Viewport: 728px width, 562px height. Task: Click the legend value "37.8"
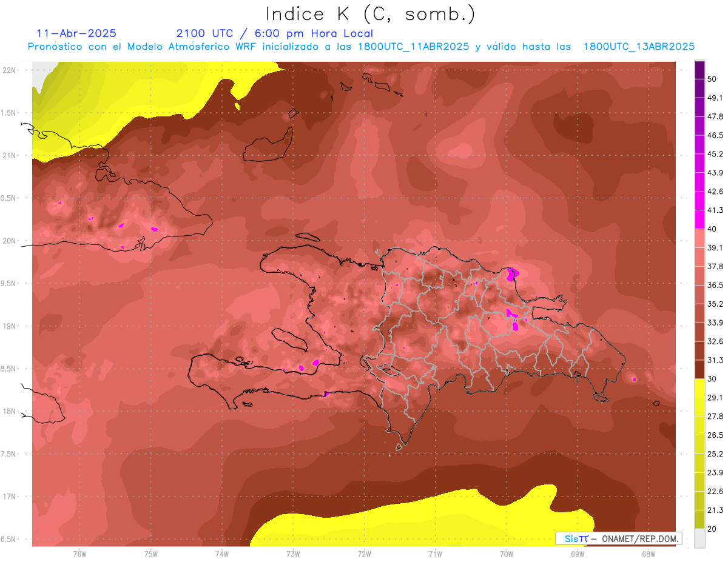click(715, 266)
